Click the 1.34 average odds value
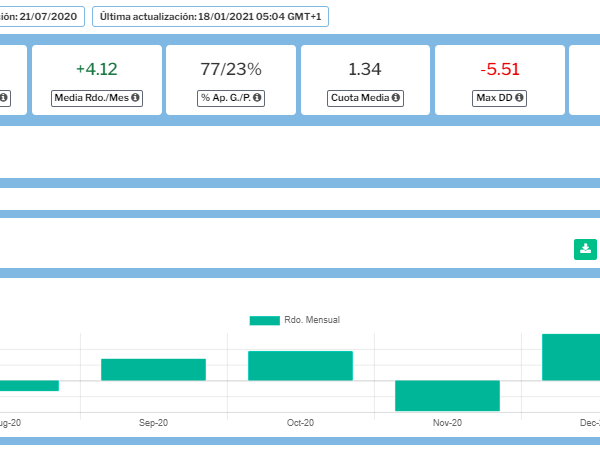This screenshot has width=600, height=450. tap(365, 69)
